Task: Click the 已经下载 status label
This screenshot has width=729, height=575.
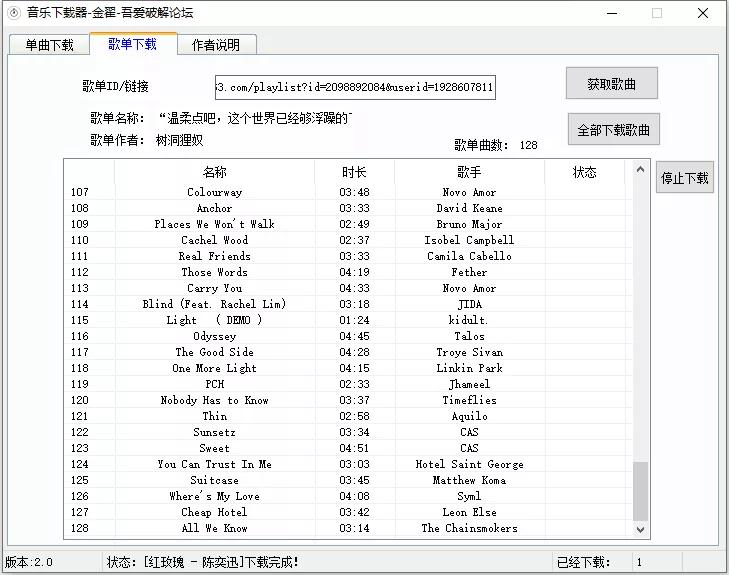Action: [583, 562]
